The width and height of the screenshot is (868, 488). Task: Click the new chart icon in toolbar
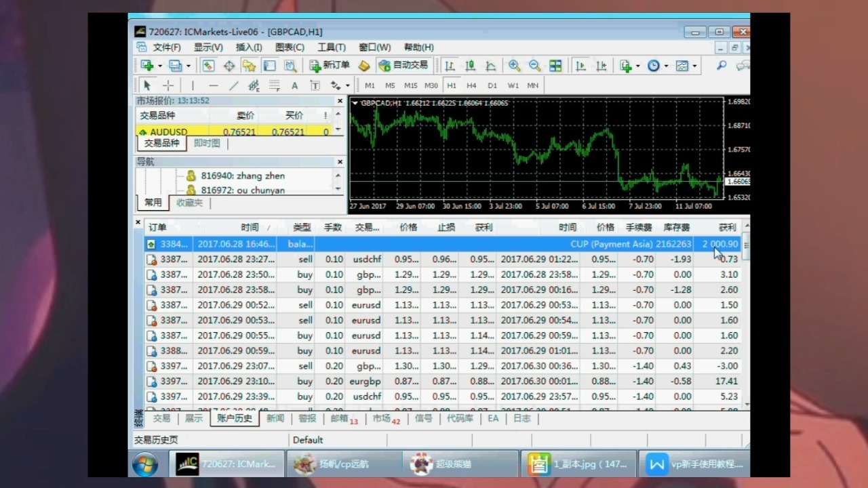click(147, 66)
